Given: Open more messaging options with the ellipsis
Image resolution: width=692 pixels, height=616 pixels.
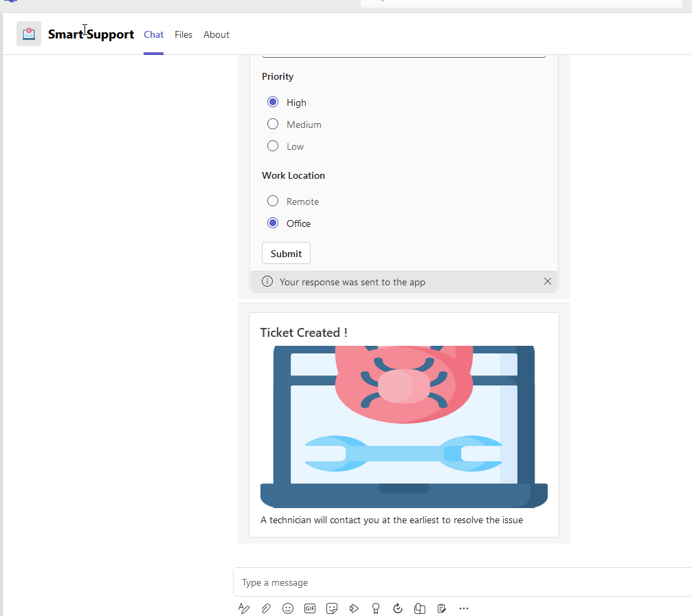Looking at the screenshot, I should pos(464,608).
